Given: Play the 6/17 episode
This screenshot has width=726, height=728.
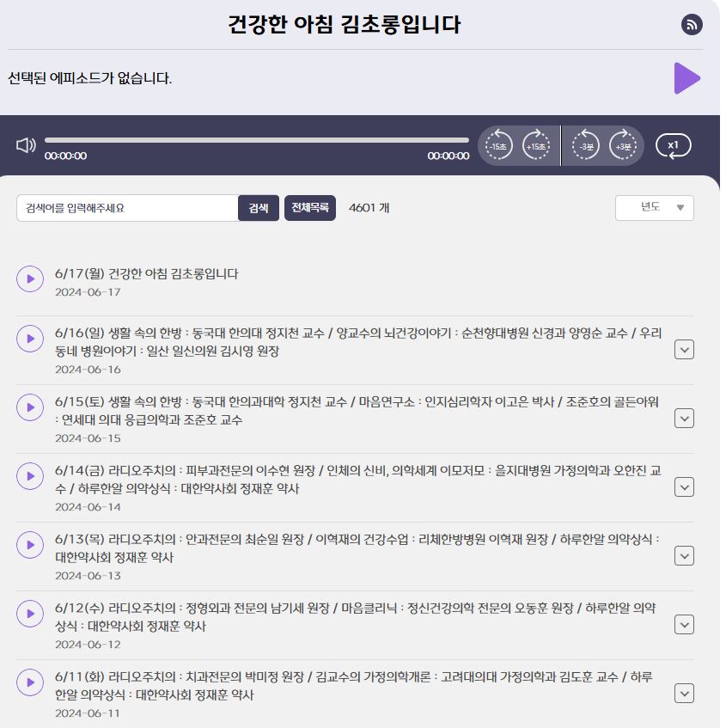Looking at the screenshot, I should point(29,278).
